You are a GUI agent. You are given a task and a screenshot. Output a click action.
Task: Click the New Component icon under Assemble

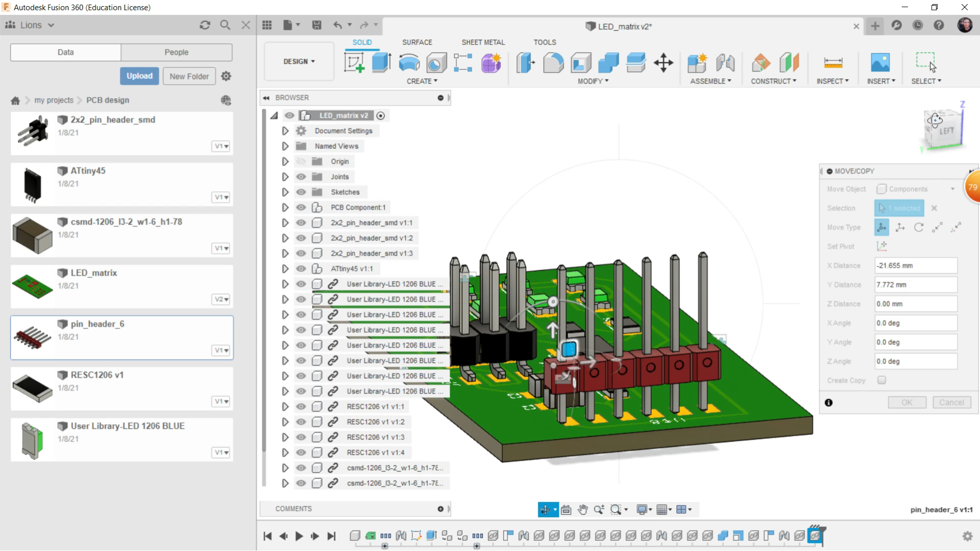click(698, 63)
